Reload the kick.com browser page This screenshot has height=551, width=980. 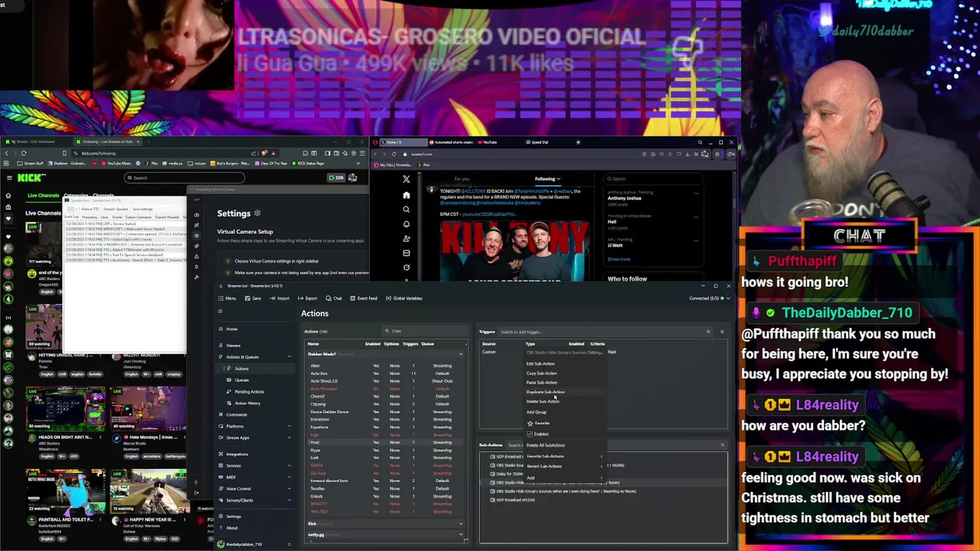click(24, 153)
